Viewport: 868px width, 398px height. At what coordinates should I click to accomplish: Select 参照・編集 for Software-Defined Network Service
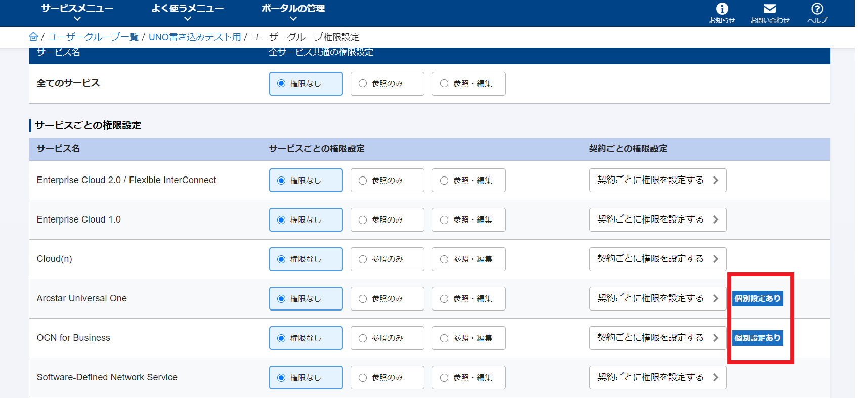coord(468,377)
